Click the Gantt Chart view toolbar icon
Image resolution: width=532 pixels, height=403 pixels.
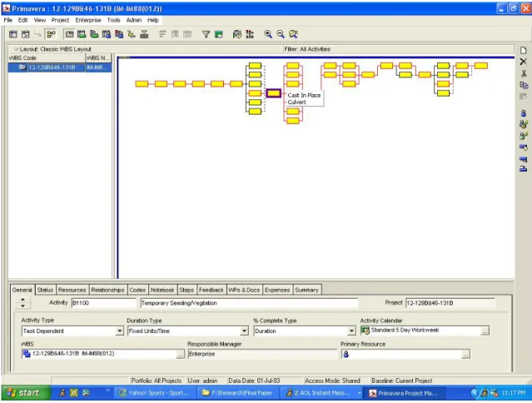(26, 34)
